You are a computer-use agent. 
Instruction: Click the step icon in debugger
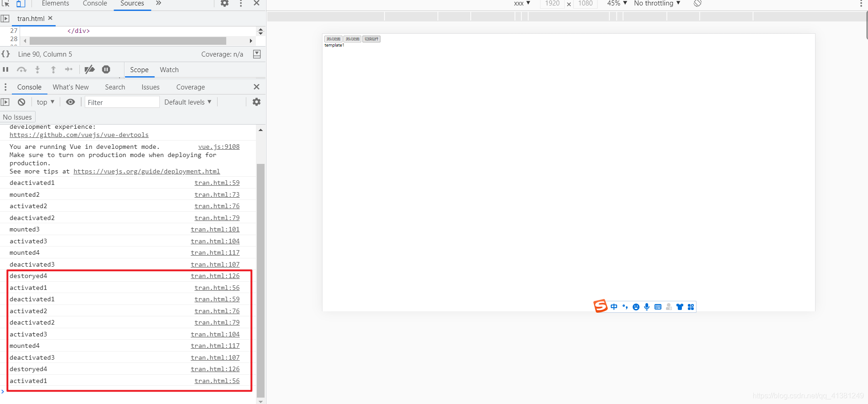pos(68,69)
